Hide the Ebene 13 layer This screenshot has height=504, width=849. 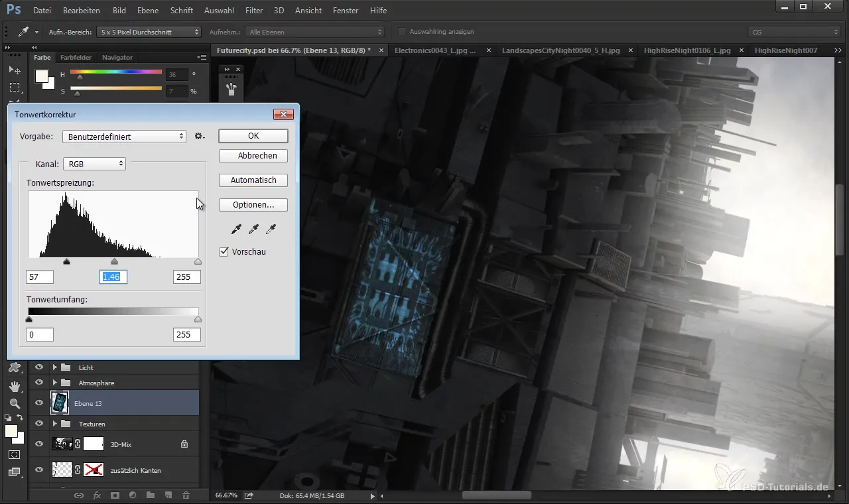tap(39, 403)
